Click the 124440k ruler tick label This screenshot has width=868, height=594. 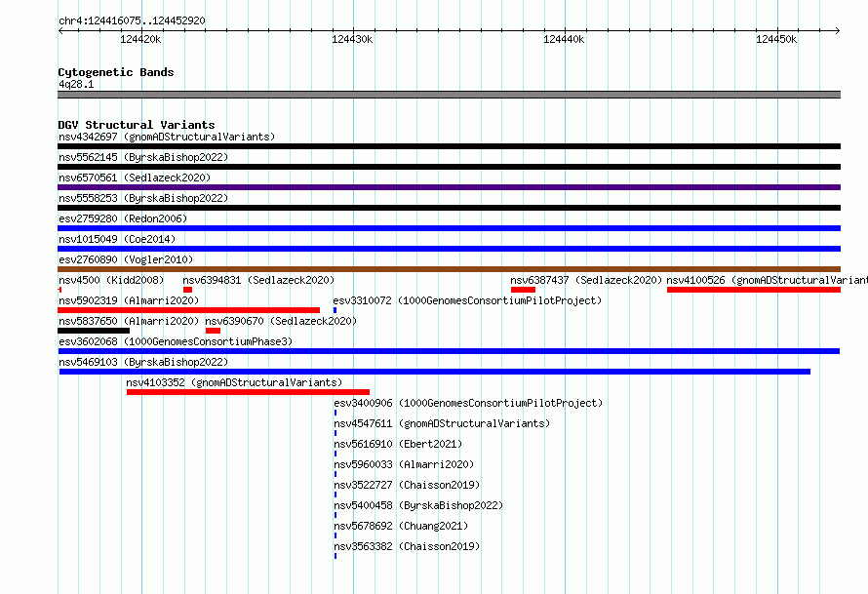click(x=564, y=39)
